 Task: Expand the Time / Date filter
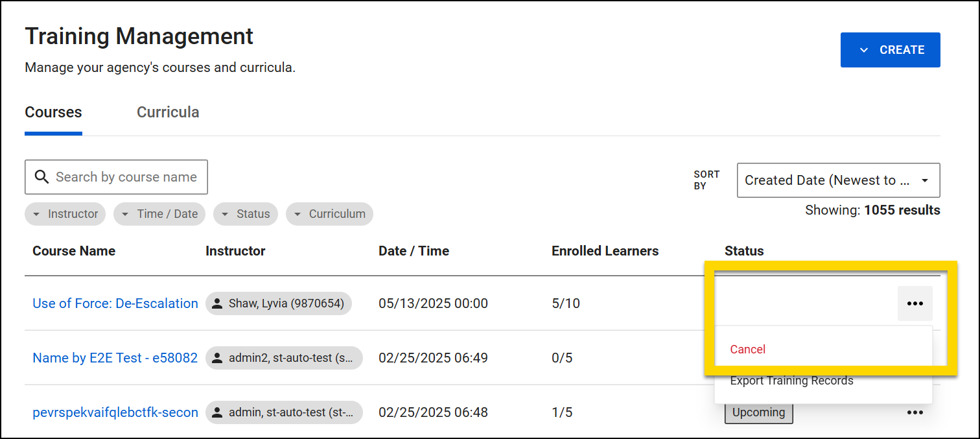tap(159, 214)
